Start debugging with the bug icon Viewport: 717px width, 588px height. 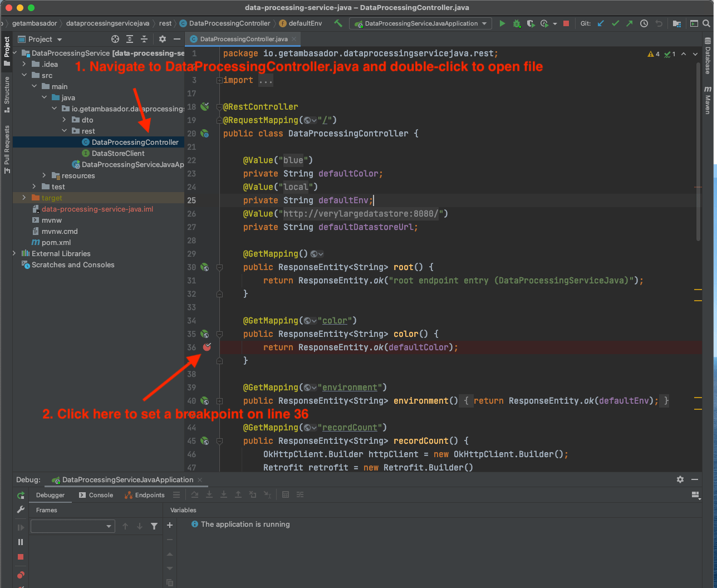tap(517, 23)
